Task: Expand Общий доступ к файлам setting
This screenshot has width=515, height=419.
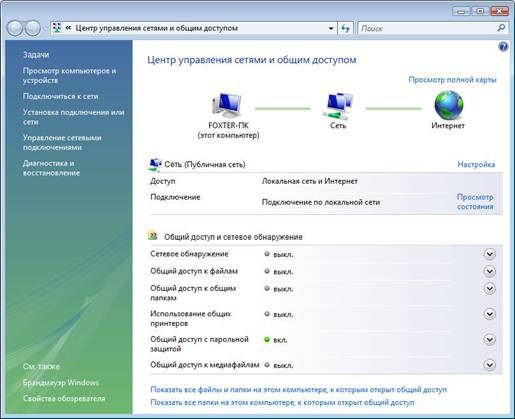Action: (x=489, y=271)
